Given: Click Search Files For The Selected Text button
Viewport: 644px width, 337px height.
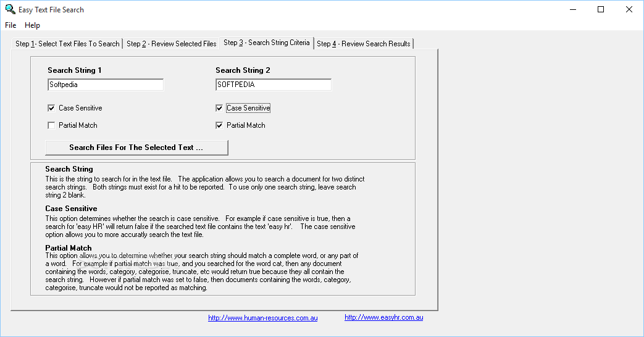Looking at the screenshot, I should [137, 148].
